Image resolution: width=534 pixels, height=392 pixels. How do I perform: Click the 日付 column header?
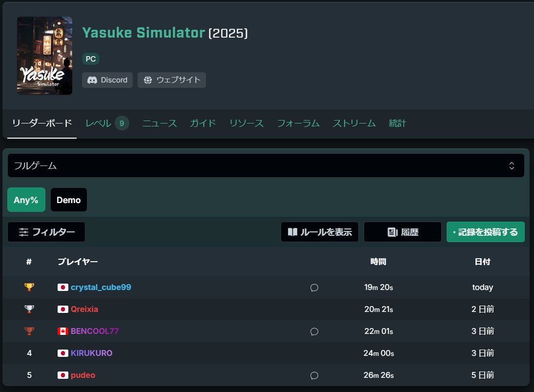483,262
